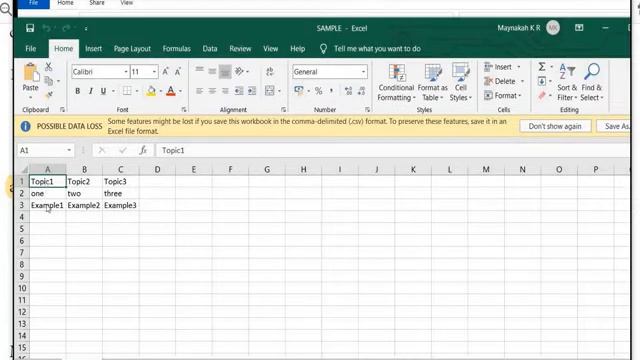Switch to the Insert tab
The width and height of the screenshot is (640, 360).
tap(93, 49)
